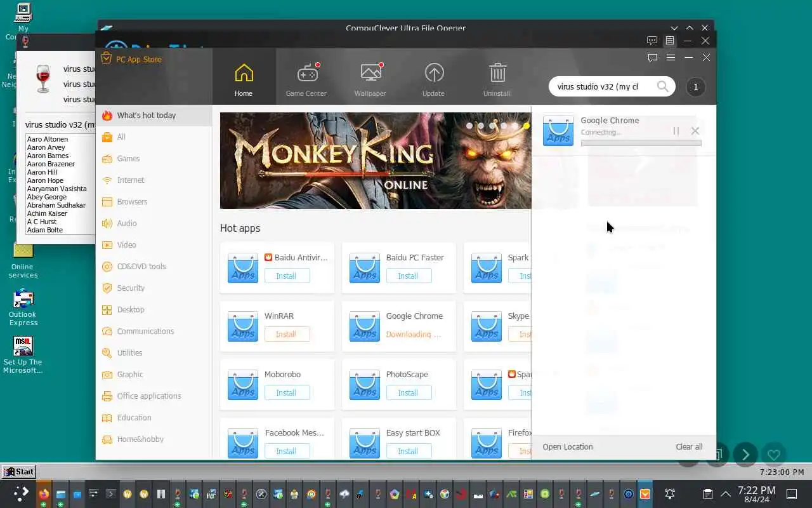812x508 pixels.
Task: Open the KDE application launcher
Action: click(21, 493)
